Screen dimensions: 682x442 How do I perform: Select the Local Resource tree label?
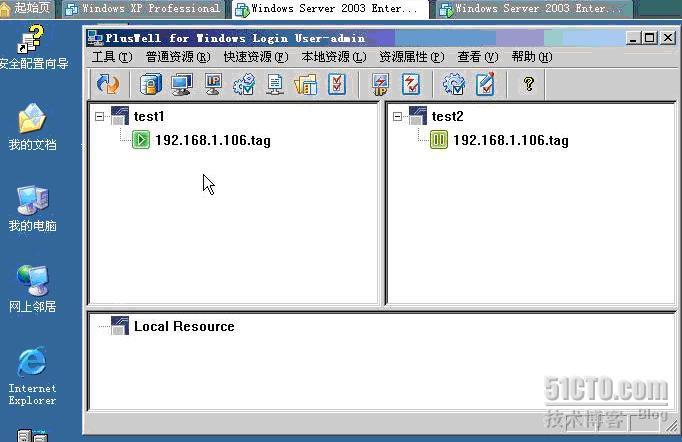[x=184, y=326]
